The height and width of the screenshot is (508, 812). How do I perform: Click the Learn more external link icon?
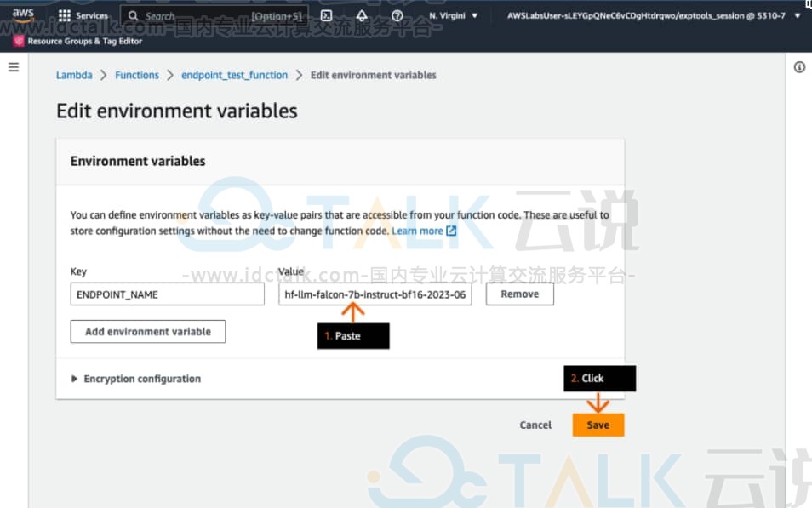tap(451, 231)
